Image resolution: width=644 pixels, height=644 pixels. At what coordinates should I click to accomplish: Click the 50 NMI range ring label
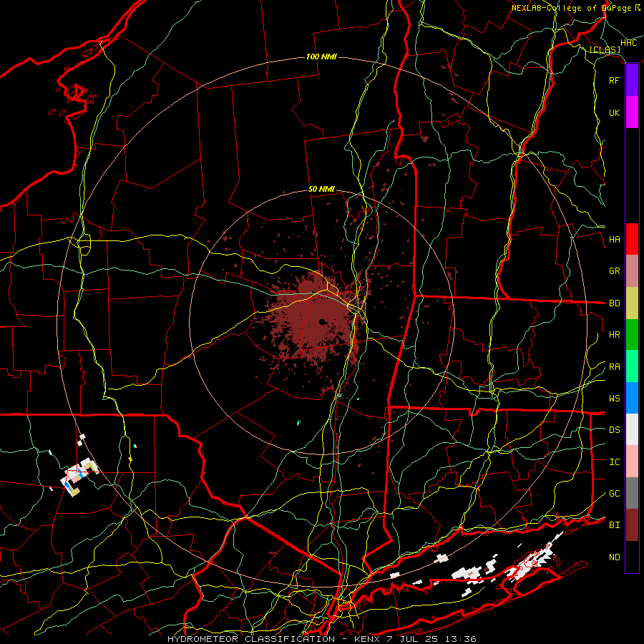pos(321,190)
